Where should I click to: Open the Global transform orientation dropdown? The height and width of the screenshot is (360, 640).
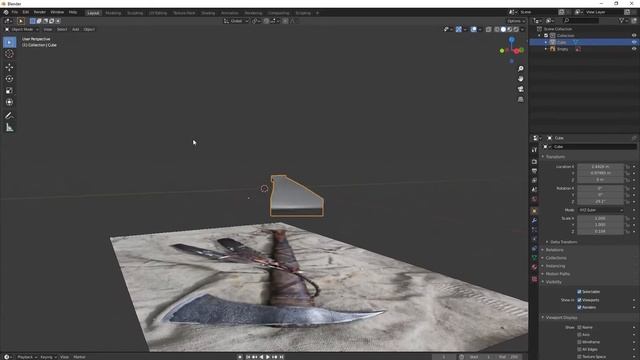click(x=236, y=21)
